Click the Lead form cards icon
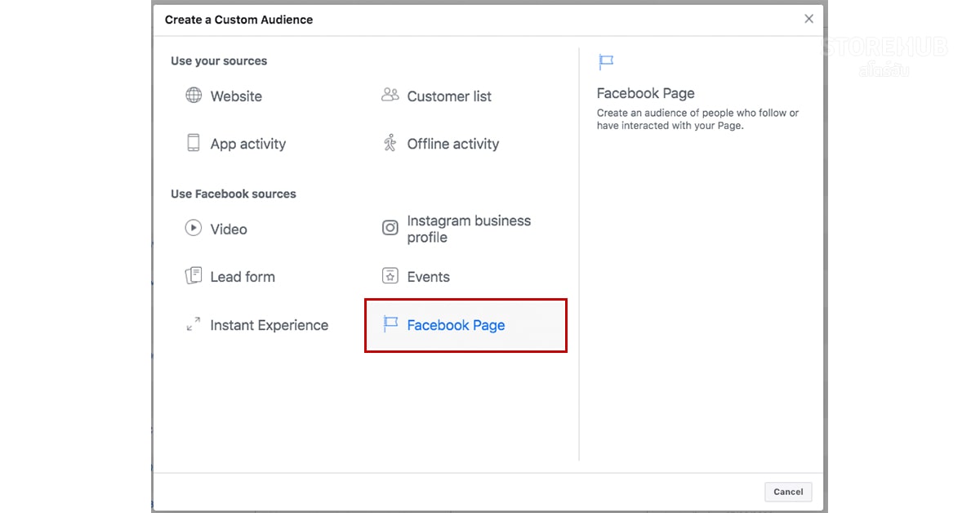Image resolution: width=980 pixels, height=513 pixels. click(x=194, y=275)
